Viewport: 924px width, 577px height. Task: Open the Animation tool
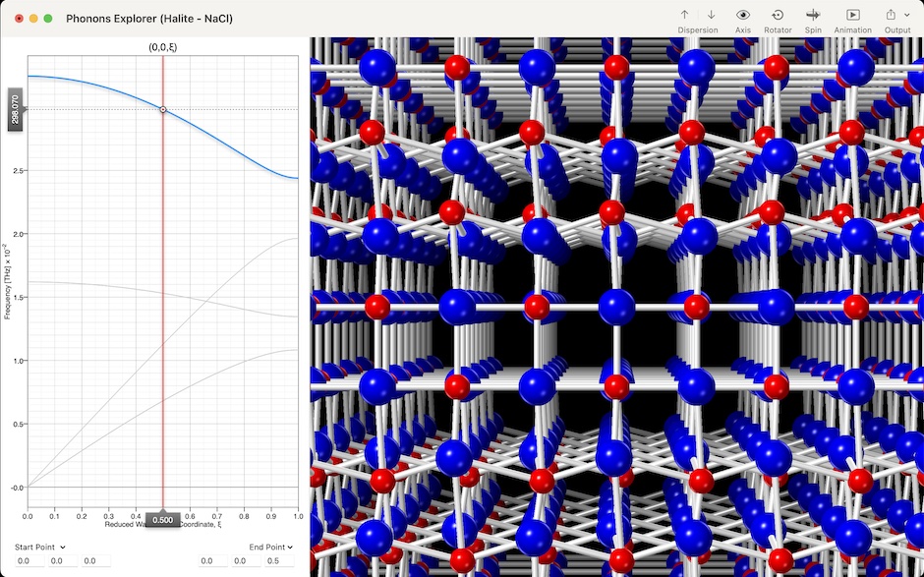[x=852, y=15]
